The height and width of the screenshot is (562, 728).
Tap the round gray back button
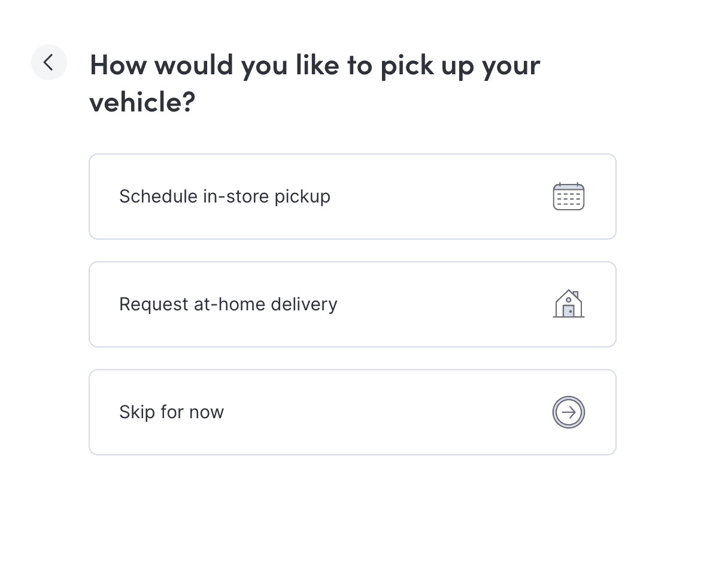49,62
